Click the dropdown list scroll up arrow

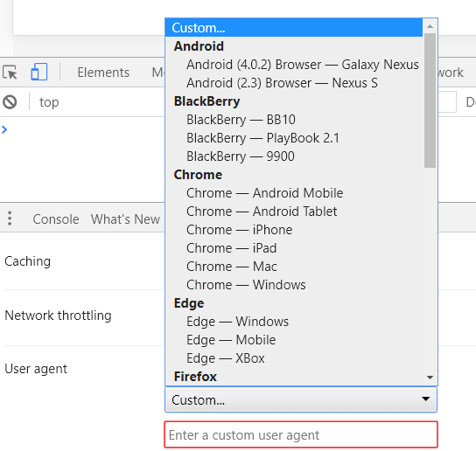(x=430, y=26)
